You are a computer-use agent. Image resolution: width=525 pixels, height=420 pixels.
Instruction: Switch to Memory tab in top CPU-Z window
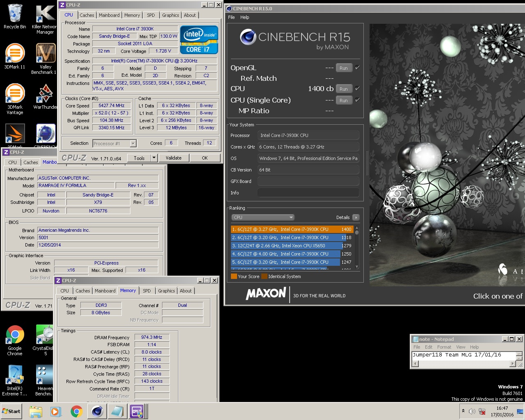pos(132,15)
